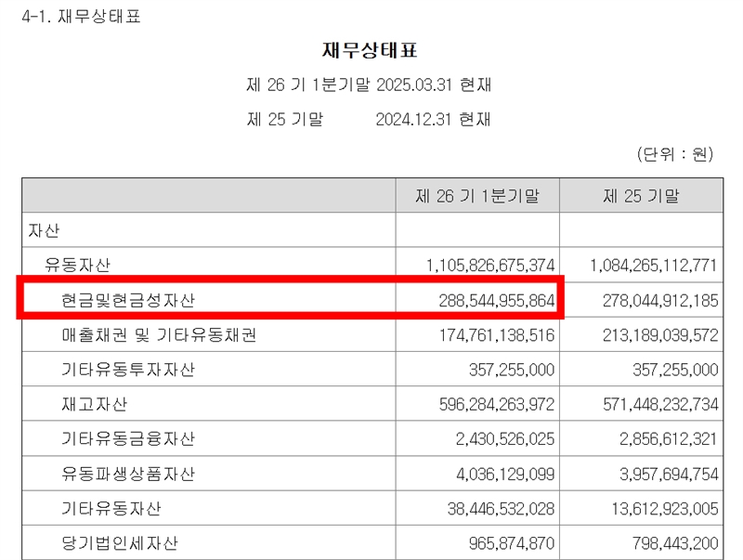Click value 278,044,912,185
The width and height of the screenshot is (743, 560).
660,301
